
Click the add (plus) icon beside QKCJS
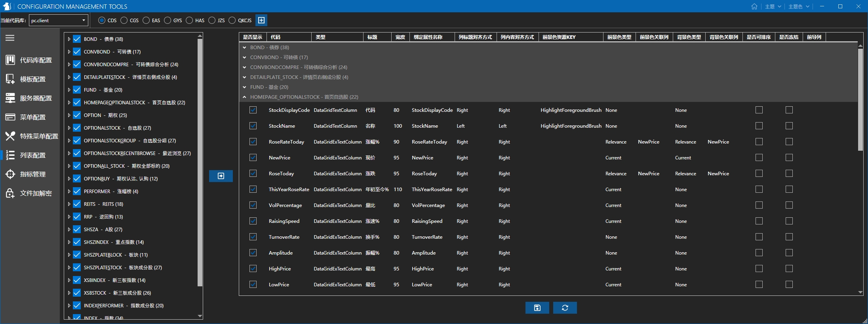click(261, 20)
